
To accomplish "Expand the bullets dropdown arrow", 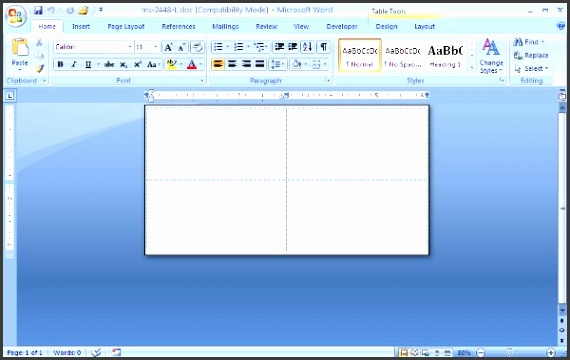I will coord(228,47).
